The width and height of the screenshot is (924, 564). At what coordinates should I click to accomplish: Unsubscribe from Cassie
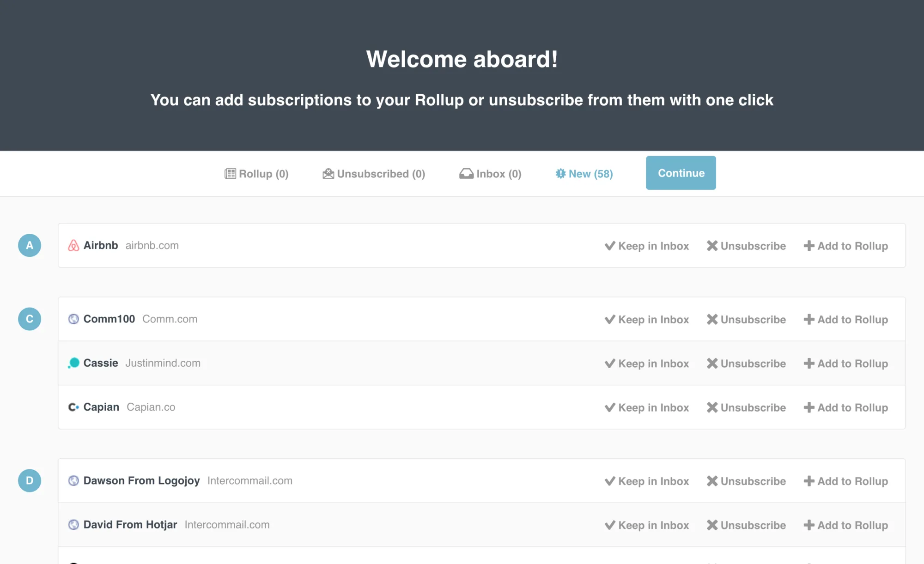746,364
